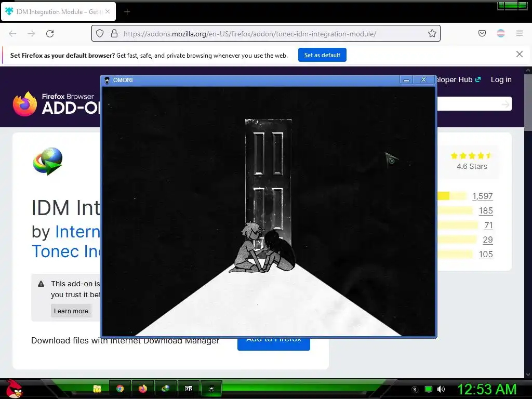
Task: Click the Tonec Inc. author link
Action: 65,251
